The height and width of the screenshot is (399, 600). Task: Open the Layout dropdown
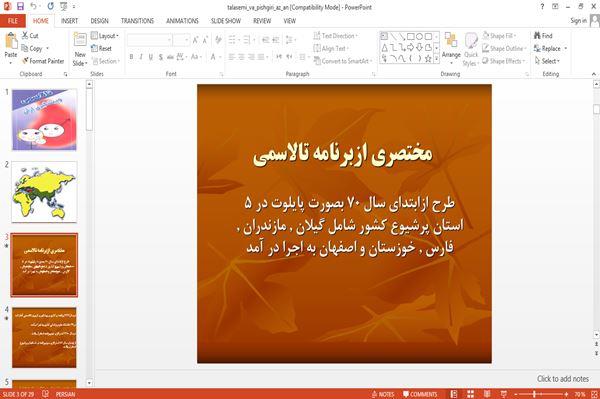(105, 36)
